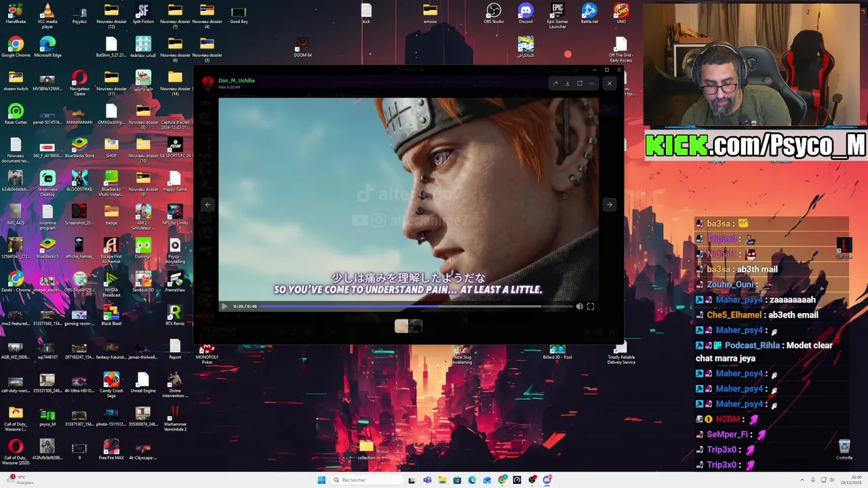Image resolution: width=868 pixels, height=488 pixels.
Task: Launch UNO desktop icon
Action: (621, 14)
